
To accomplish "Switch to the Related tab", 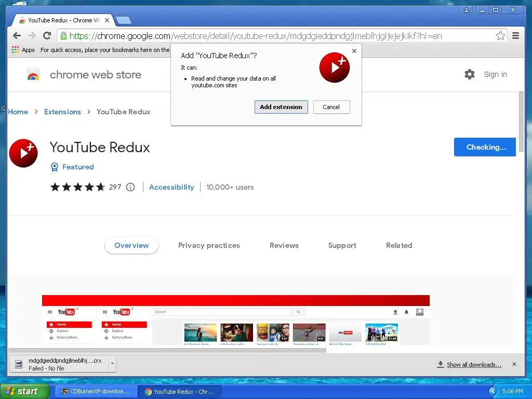I will [399, 245].
